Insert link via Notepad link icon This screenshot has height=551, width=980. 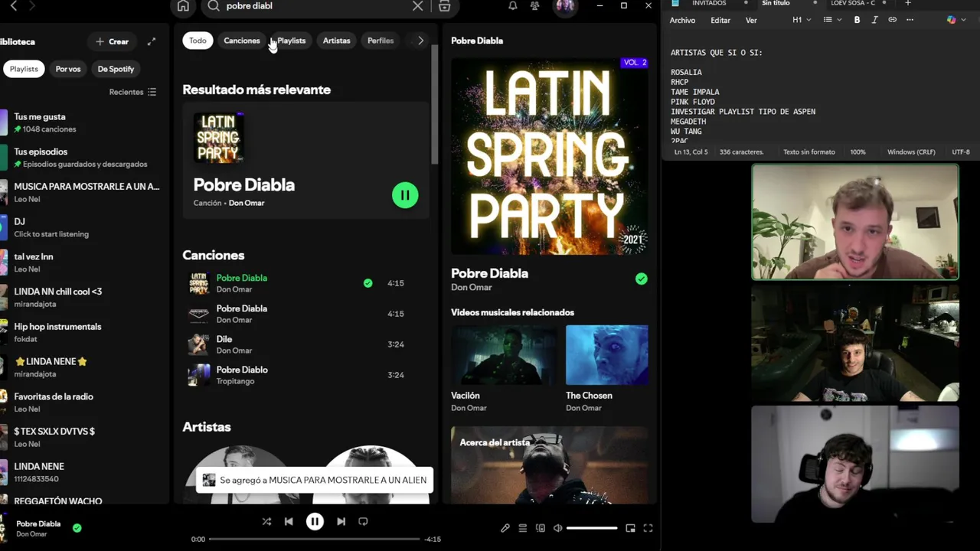892,20
